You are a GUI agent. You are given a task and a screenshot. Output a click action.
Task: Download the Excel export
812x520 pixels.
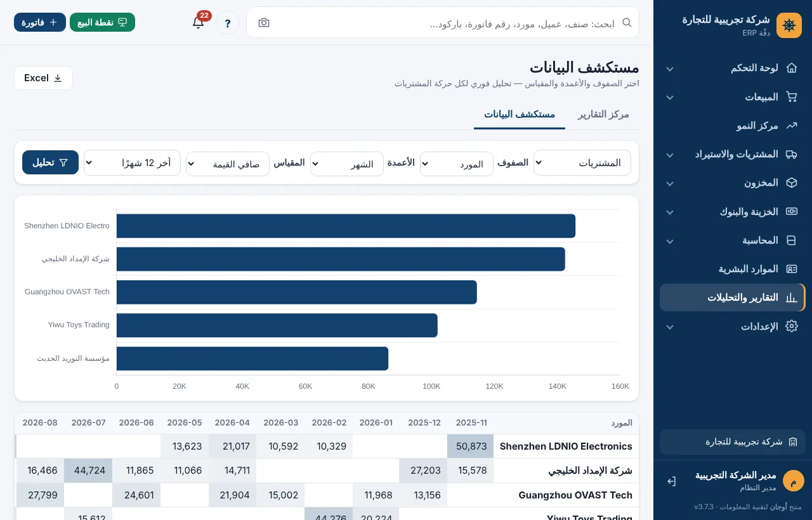pos(43,78)
